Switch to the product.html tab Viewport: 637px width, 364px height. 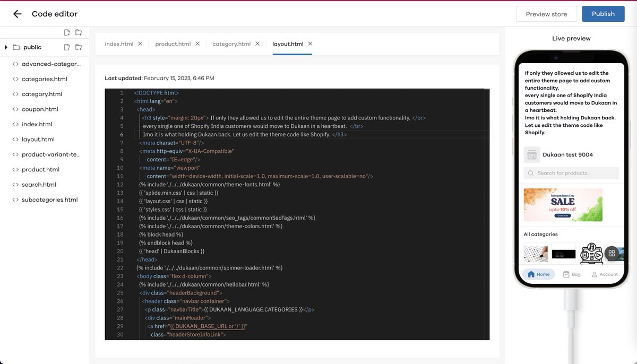173,44
